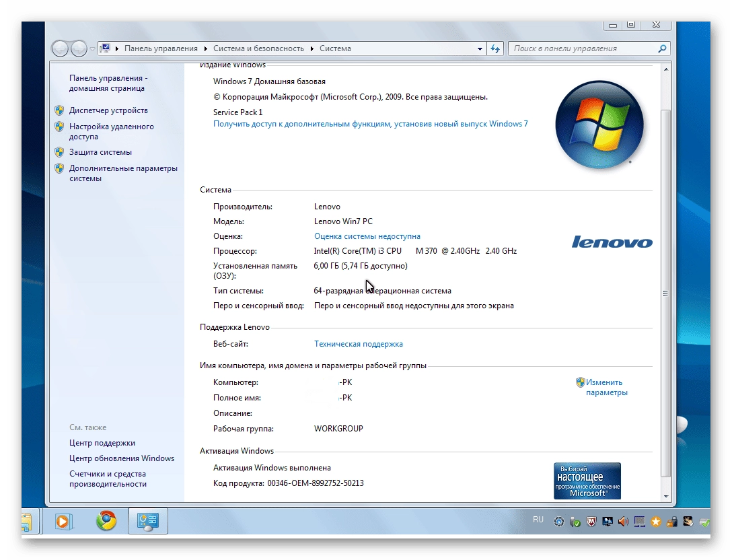
Task: Click the shield icon beside Дополнительные параметры системы
Action: tap(59, 168)
